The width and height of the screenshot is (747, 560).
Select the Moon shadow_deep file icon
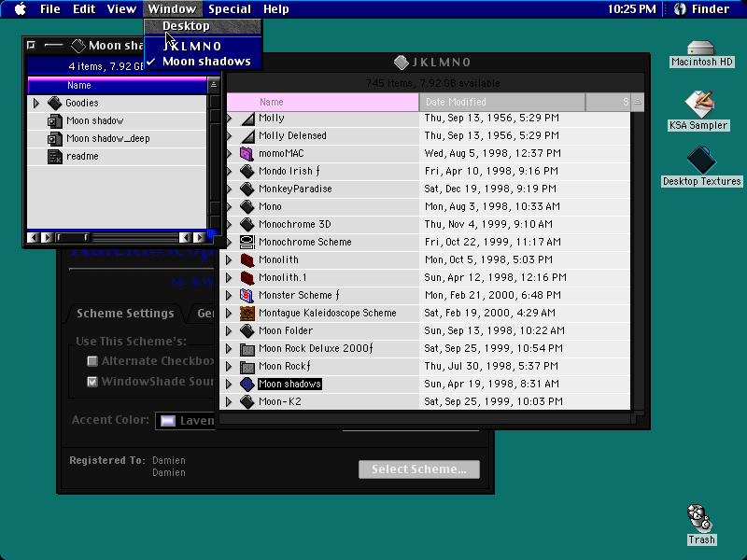[x=55, y=138]
